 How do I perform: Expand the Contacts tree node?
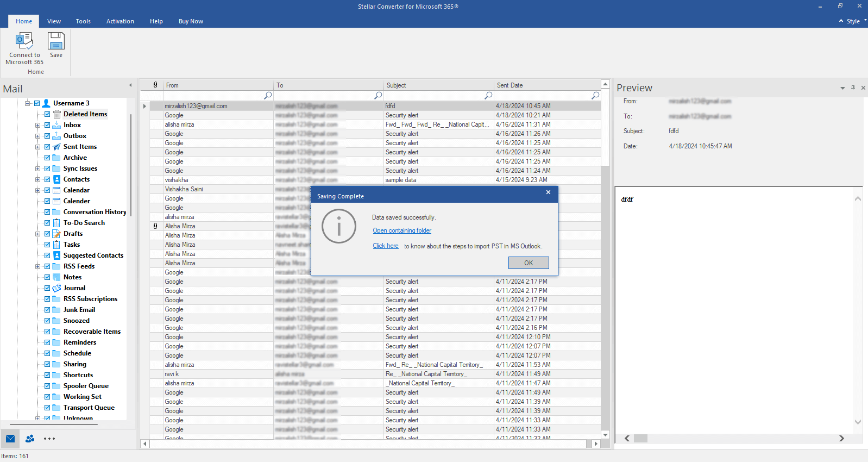coord(37,179)
